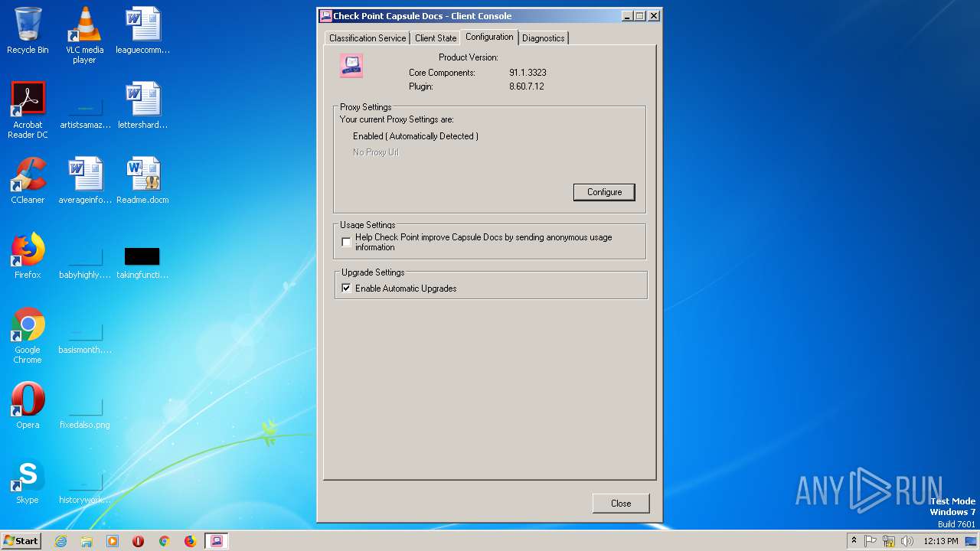Click Core Components version 91.1.3323
The width and height of the screenshot is (980, 551).
click(528, 73)
